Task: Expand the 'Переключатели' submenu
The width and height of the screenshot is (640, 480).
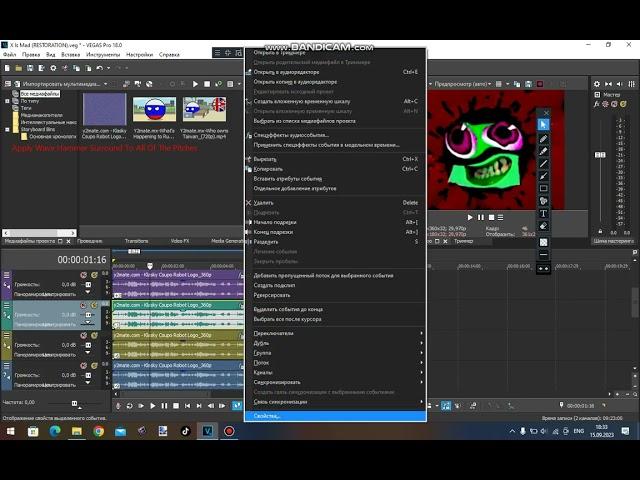Action: click(337, 333)
